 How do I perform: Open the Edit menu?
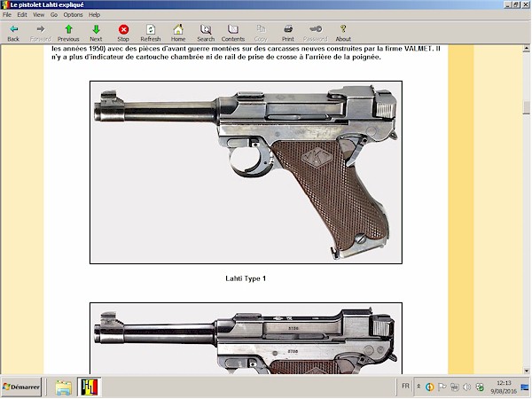click(x=22, y=14)
